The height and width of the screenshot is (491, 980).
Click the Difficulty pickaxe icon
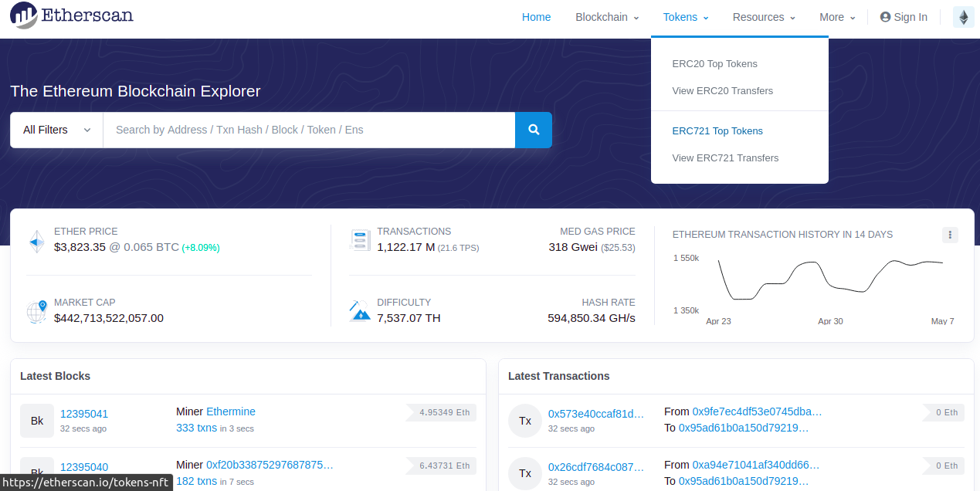coord(360,311)
